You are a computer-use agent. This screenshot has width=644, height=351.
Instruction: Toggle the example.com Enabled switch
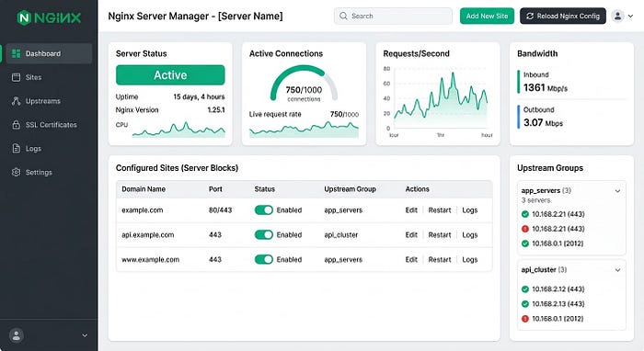pyautogui.click(x=264, y=209)
